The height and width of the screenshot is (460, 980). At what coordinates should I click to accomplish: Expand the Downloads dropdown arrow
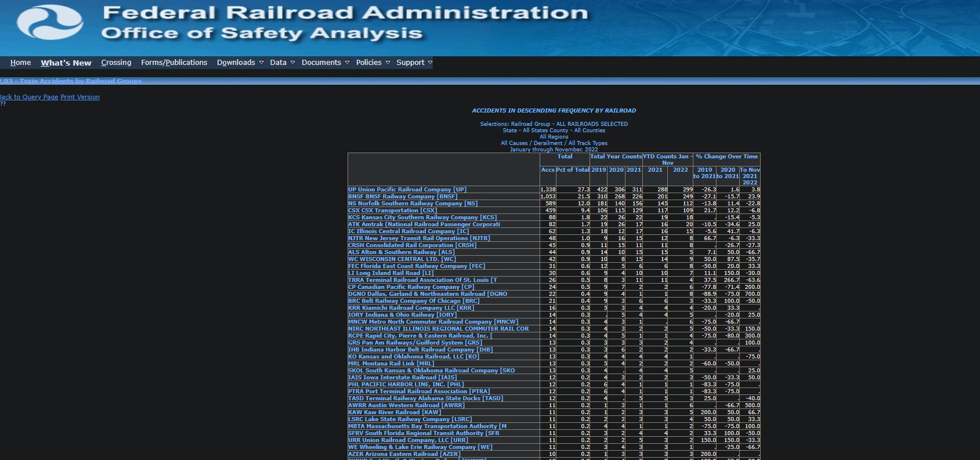click(261, 63)
